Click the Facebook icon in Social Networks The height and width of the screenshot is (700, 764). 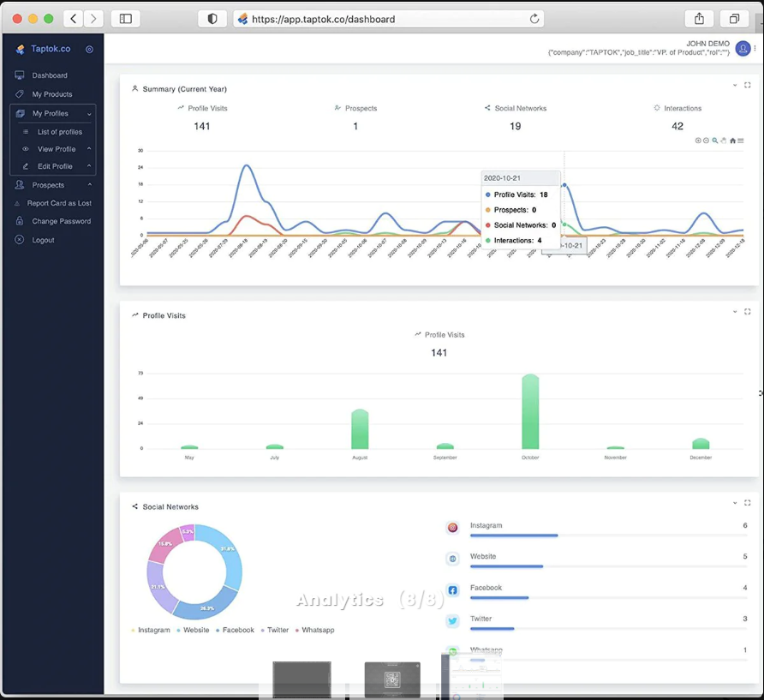point(452,590)
